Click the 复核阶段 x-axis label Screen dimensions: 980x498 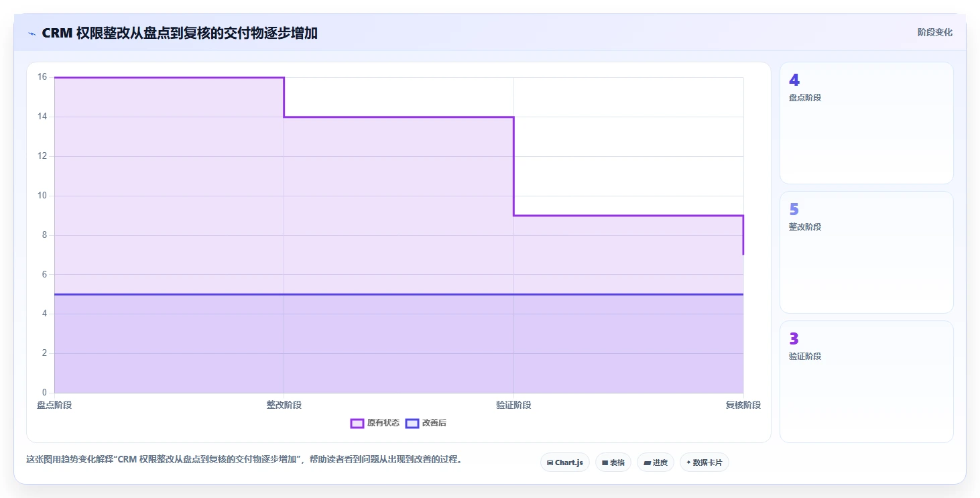743,405
